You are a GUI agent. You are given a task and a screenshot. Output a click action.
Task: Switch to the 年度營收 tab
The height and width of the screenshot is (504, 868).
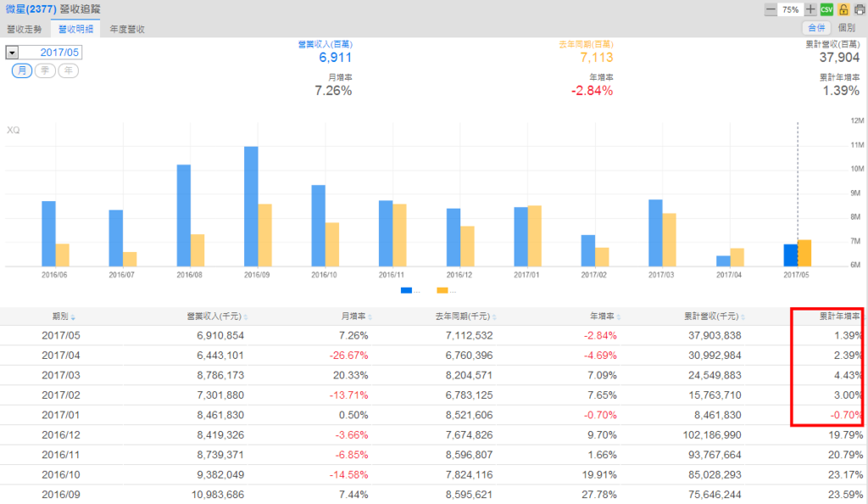pos(127,30)
